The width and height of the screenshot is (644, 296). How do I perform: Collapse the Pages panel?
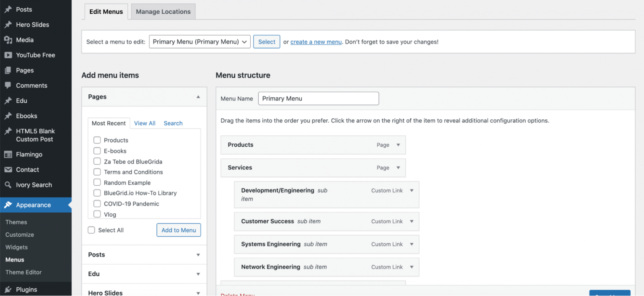pyautogui.click(x=198, y=96)
